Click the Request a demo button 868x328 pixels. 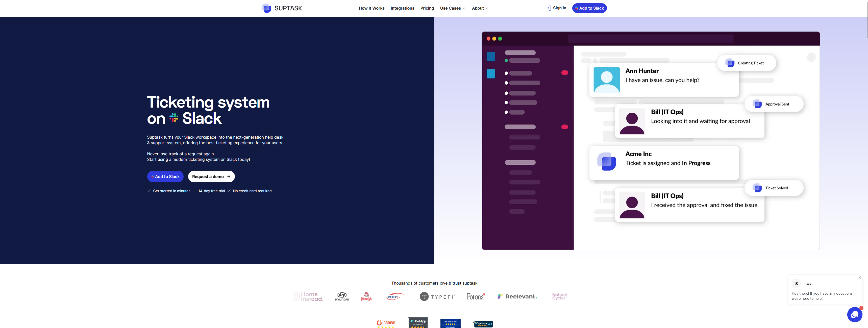(x=211, y=176)
